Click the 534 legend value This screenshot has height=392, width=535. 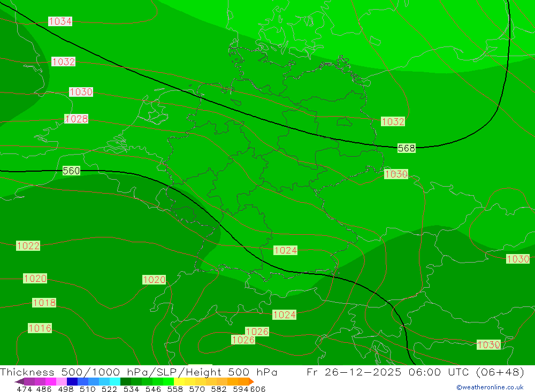[x=131, y=389]
